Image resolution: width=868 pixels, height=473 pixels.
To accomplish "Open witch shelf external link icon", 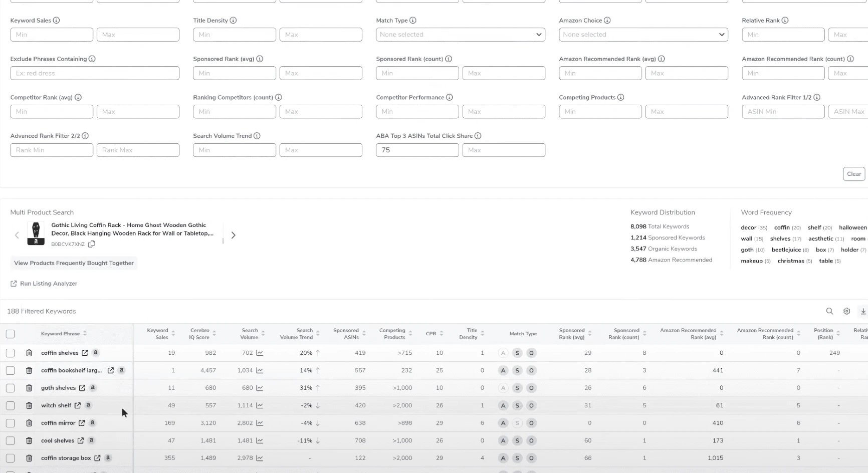I will (78, 405).
